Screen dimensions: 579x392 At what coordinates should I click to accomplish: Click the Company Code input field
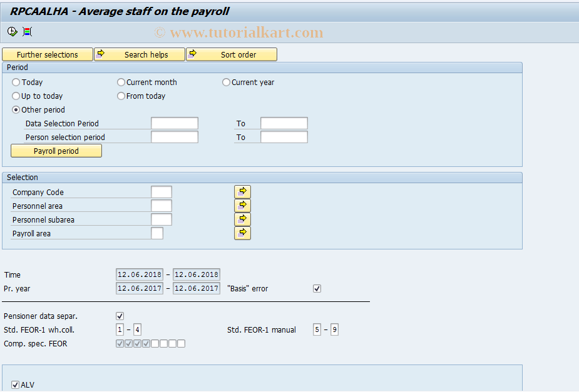(x=161, y=192)
